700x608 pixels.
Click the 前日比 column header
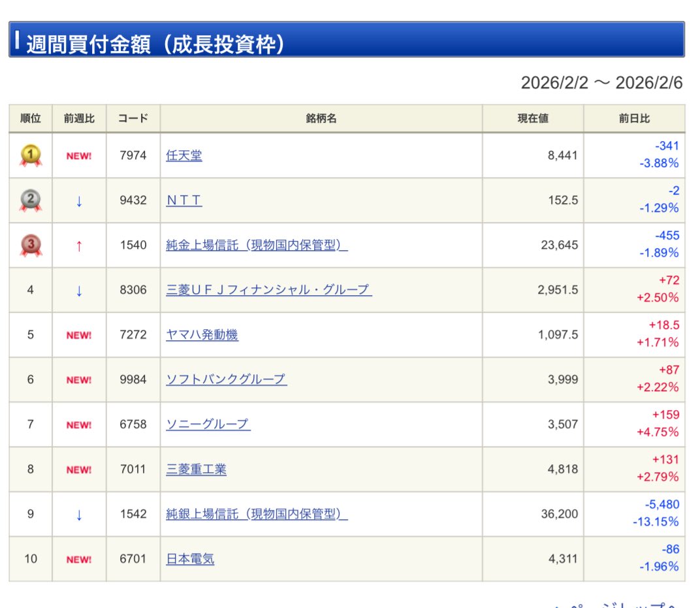click(x=634, y=119)
